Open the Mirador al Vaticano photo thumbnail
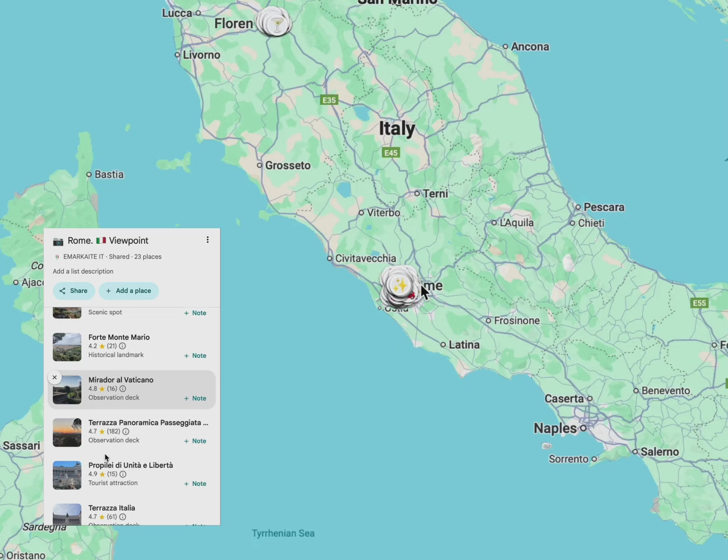Viewport: 728px width, 560px height. pos(67,389)
